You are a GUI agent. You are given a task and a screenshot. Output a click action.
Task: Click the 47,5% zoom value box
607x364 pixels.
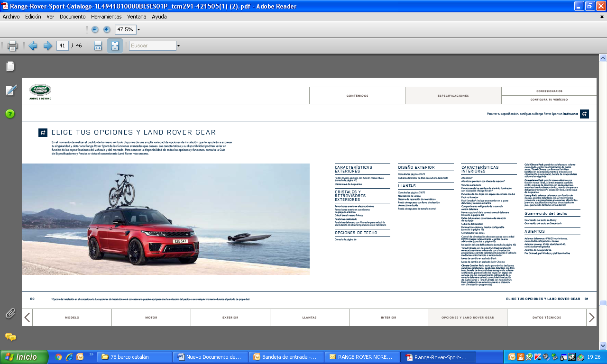[125, 29]
